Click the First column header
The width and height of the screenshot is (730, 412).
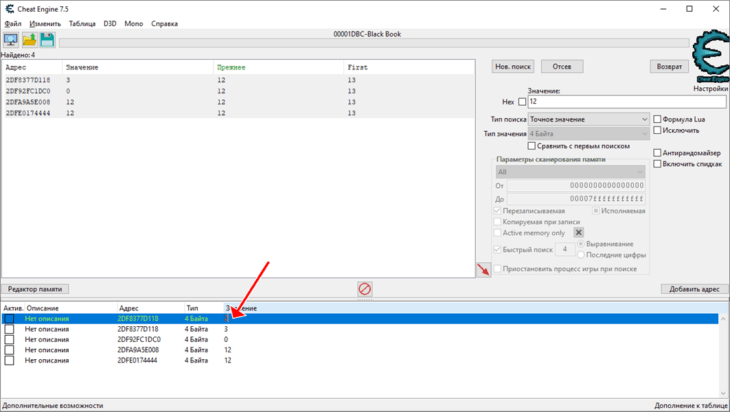409,68
